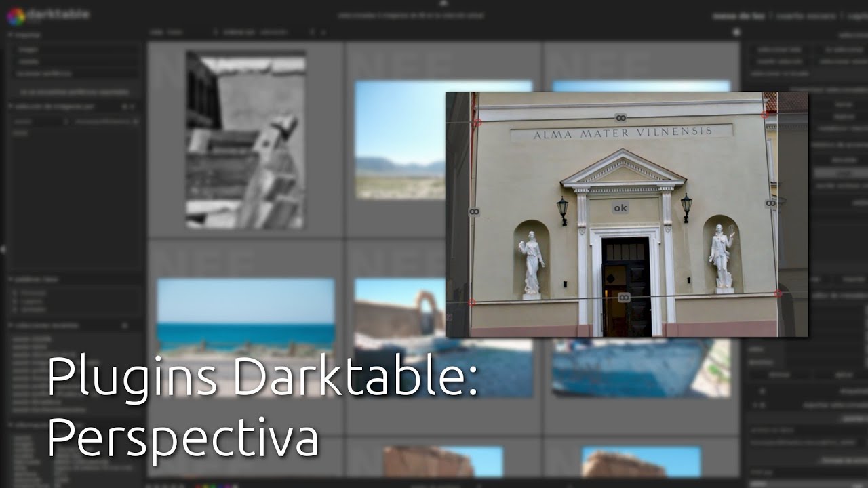Toggle the symmetry link icon on the top keystone line
868x488 pixels.
620,118
